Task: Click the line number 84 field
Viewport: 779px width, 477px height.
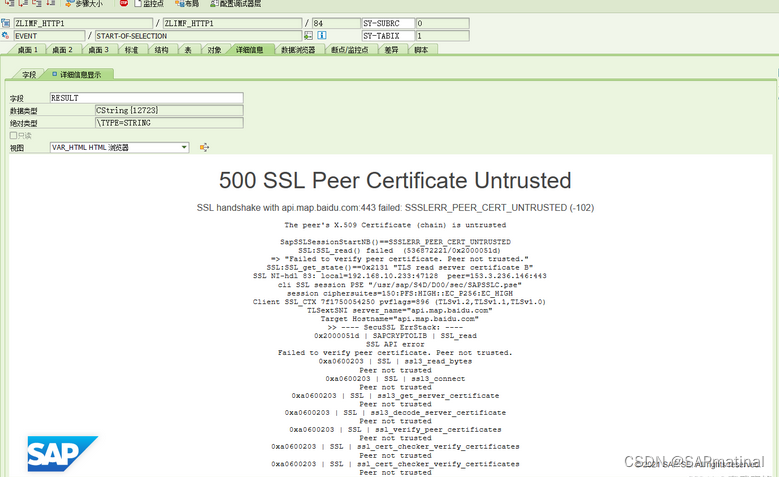Action: click(336, 23)
